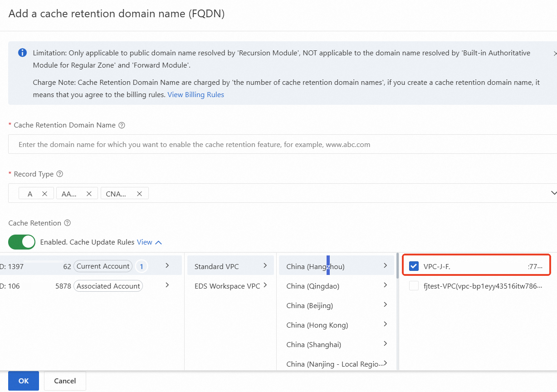Remove the A record type tag
Image resolution: width=557 pixels, height=392 pixels.
click(x=44, y=193)
